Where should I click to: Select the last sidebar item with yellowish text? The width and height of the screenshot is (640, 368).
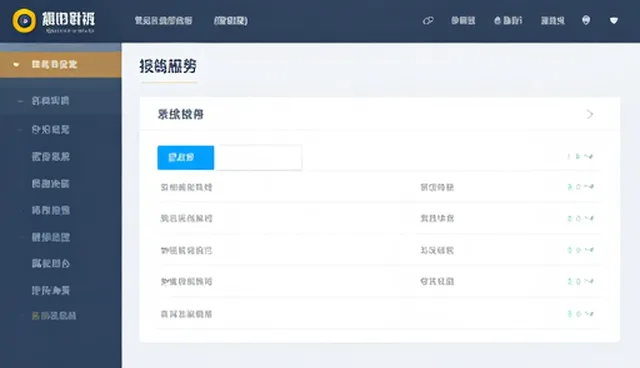pyautogui.click(x=54, y=316)
